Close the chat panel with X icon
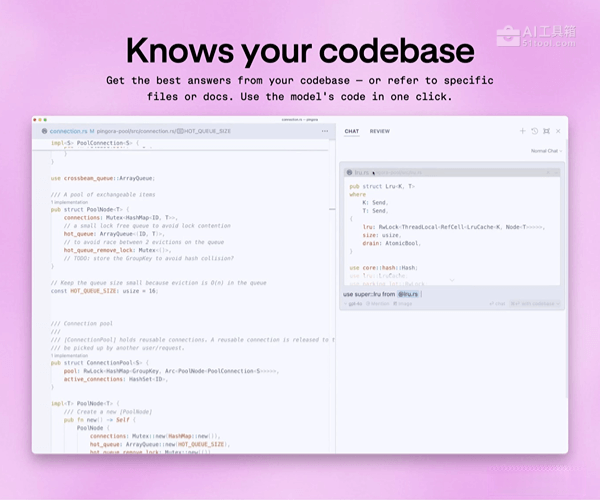The image size is (600, 500). (558, 131)
